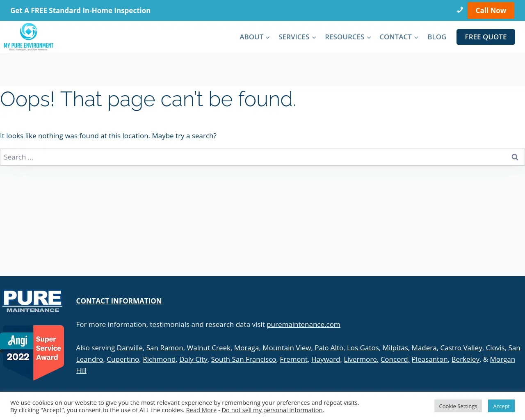This screenshot has height=420, width=525.
Task: Accept cookies with the Accept button
Action: 501,406
